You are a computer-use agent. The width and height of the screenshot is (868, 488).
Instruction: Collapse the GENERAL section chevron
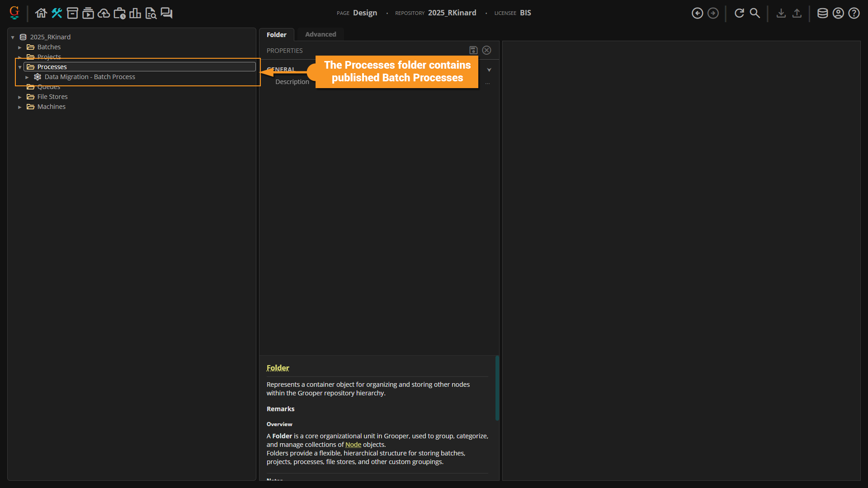click(489, 70)
